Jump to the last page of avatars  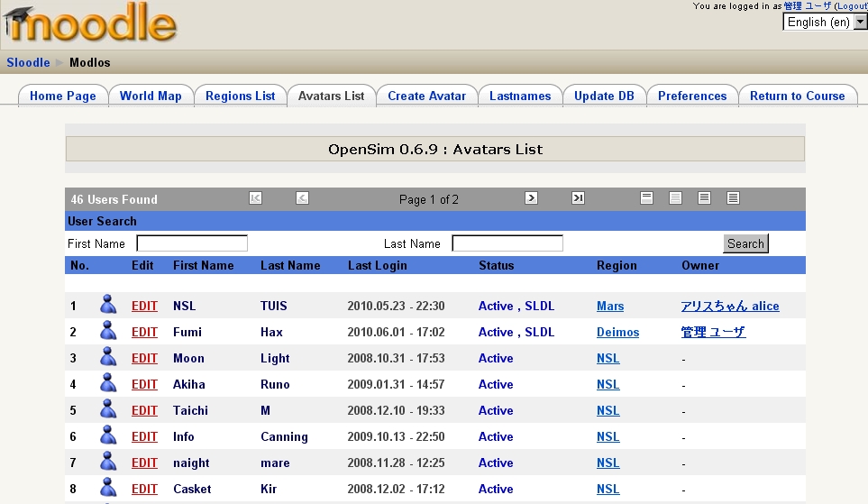(x=578, y=198)
